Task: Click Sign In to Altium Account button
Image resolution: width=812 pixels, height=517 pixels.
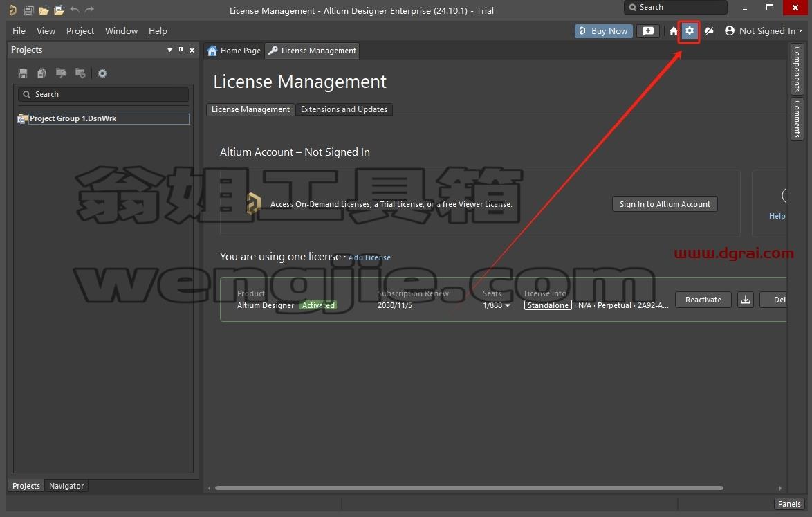Action: (x=665, y=204)
